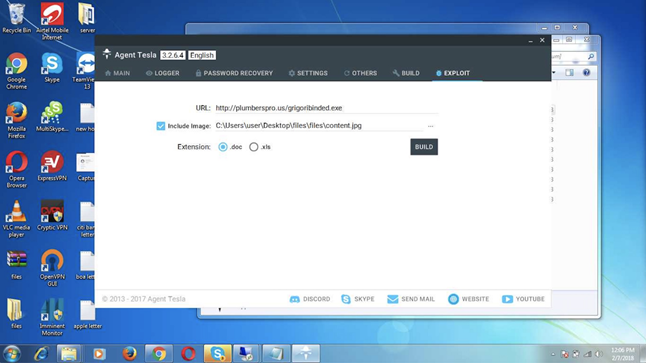
Task: Select the citi bank letter desktop file
Action: (86, 219)
